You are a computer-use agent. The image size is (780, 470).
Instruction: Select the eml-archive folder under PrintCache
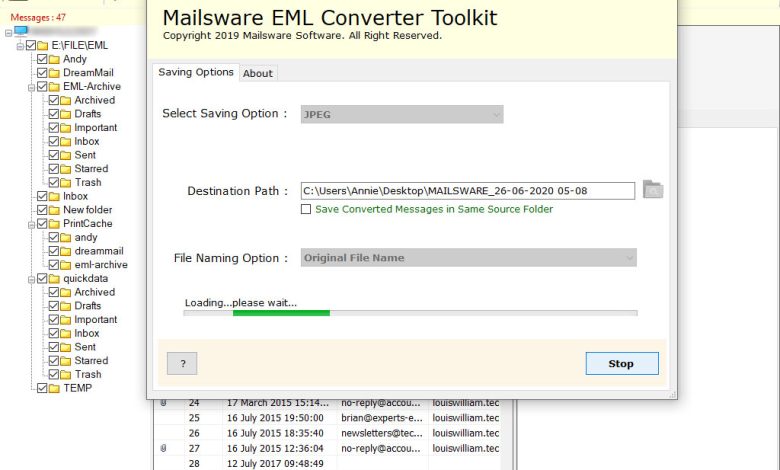pyautogui.click(x=101, y=265)
